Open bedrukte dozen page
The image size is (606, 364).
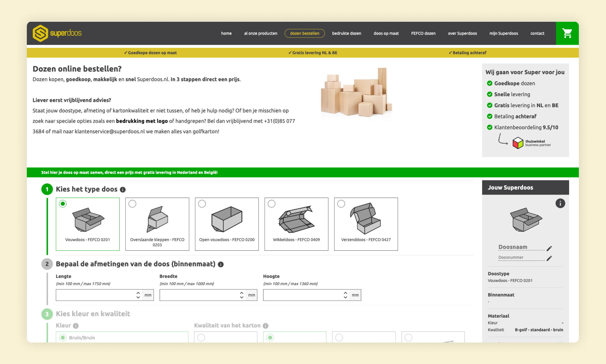click(347, 33)
